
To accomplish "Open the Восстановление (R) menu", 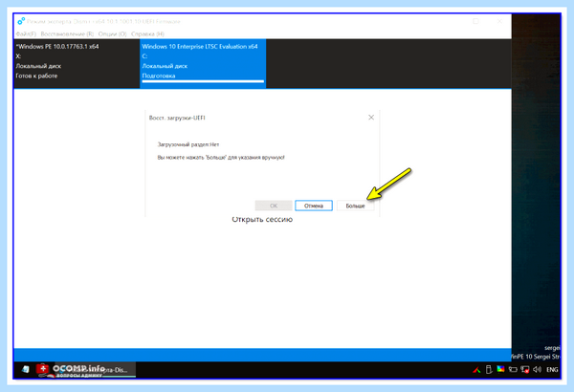I will pyautogui.click(x=67, y=33).
